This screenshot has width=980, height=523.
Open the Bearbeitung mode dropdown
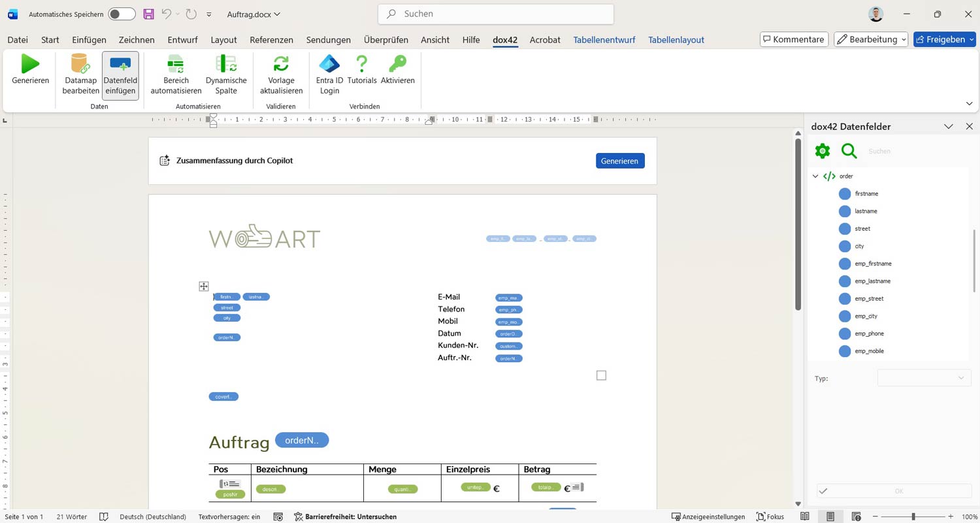pyautogui.click(x=871, y=39)
